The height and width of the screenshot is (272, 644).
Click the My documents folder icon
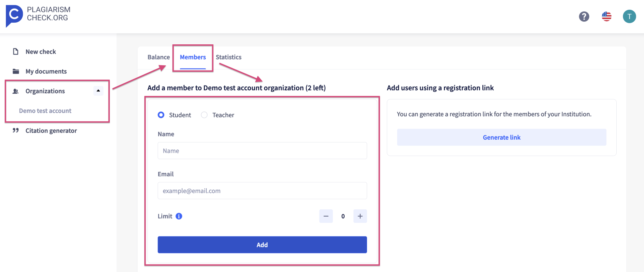coord(16,71)
